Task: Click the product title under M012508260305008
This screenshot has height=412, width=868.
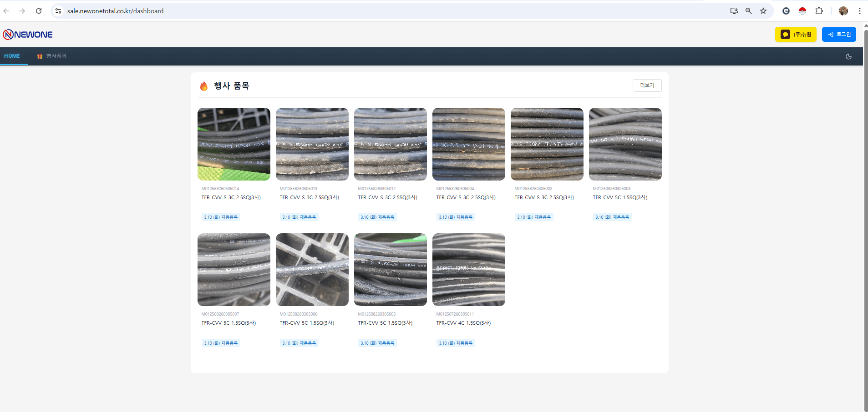Action: (x=619, y=197)
